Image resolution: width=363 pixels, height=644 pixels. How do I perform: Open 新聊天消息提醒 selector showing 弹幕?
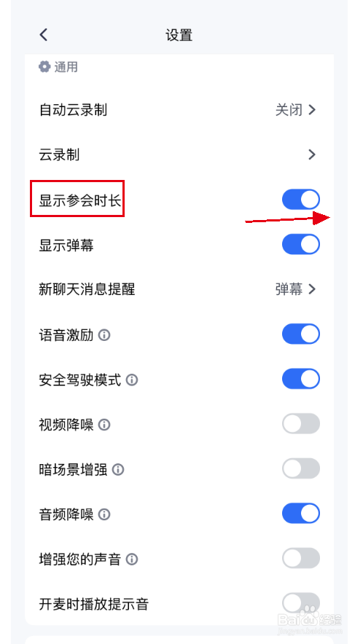(x=296, y=289)
